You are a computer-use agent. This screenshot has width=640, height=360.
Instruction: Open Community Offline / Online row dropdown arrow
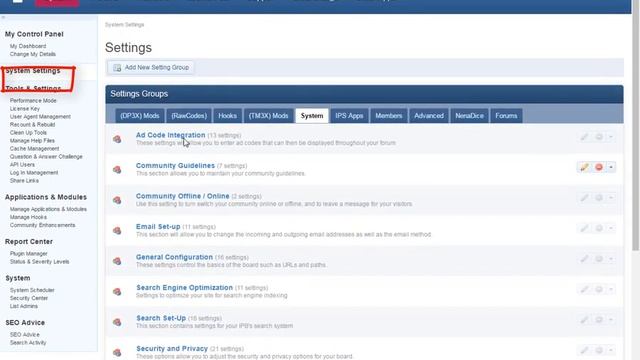click(x=611, y=198)
